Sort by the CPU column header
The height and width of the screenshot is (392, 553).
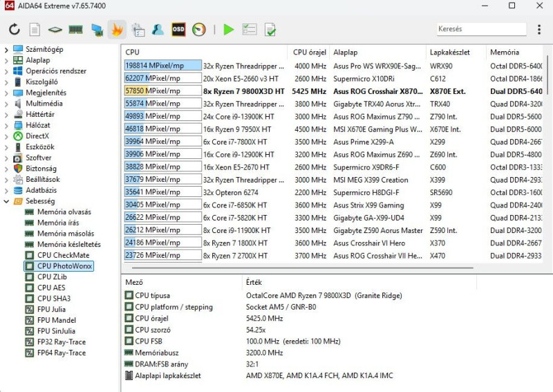205,53
